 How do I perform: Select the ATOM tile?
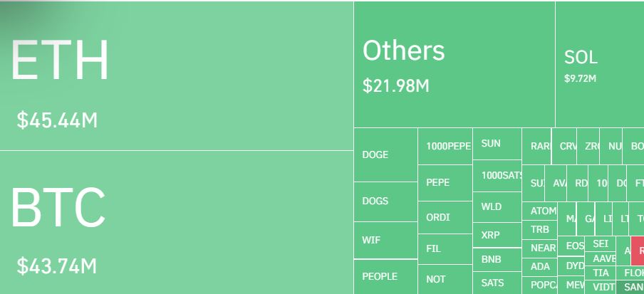point(540,211)
